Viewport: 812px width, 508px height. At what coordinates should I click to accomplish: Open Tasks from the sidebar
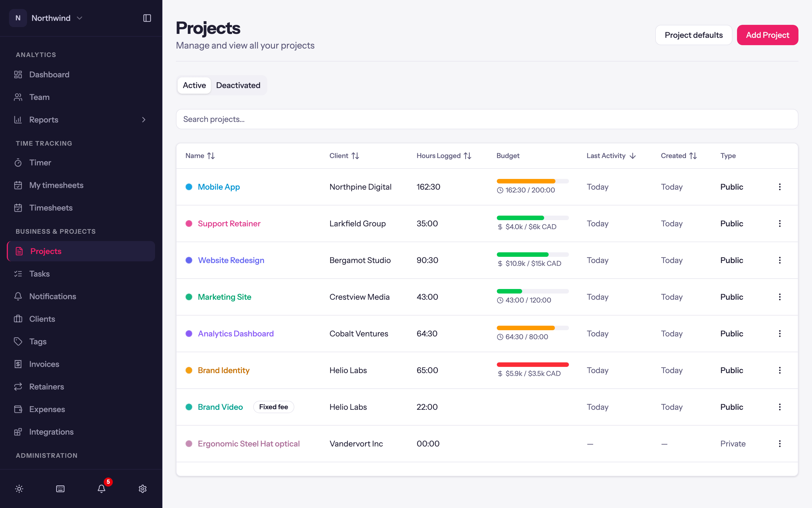(x=81, y=274)
